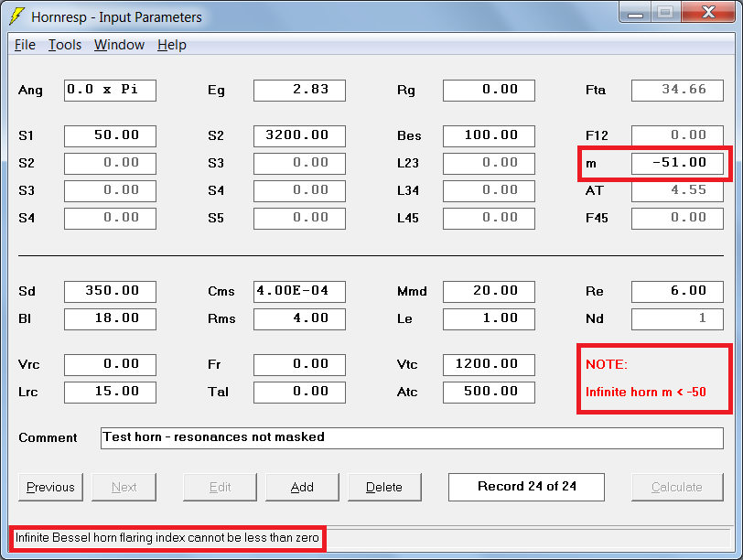Select the Sd field showing 350.00

coord(110,291)
